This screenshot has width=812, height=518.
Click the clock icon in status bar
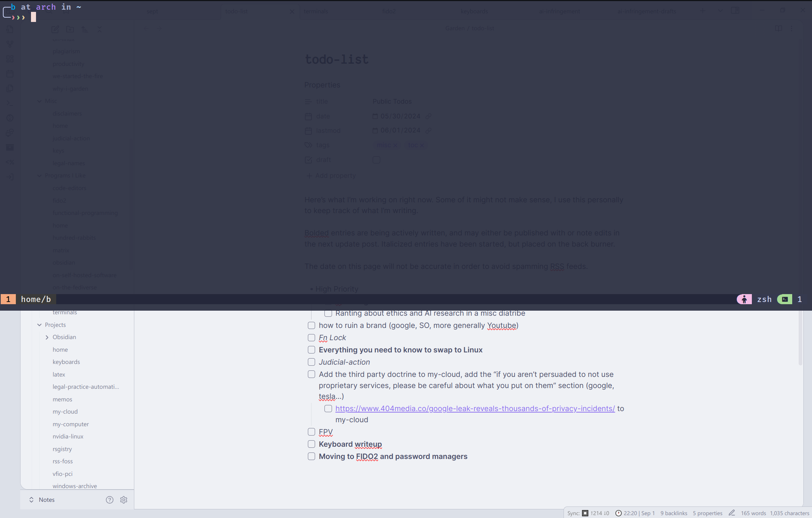pos(618,513)
